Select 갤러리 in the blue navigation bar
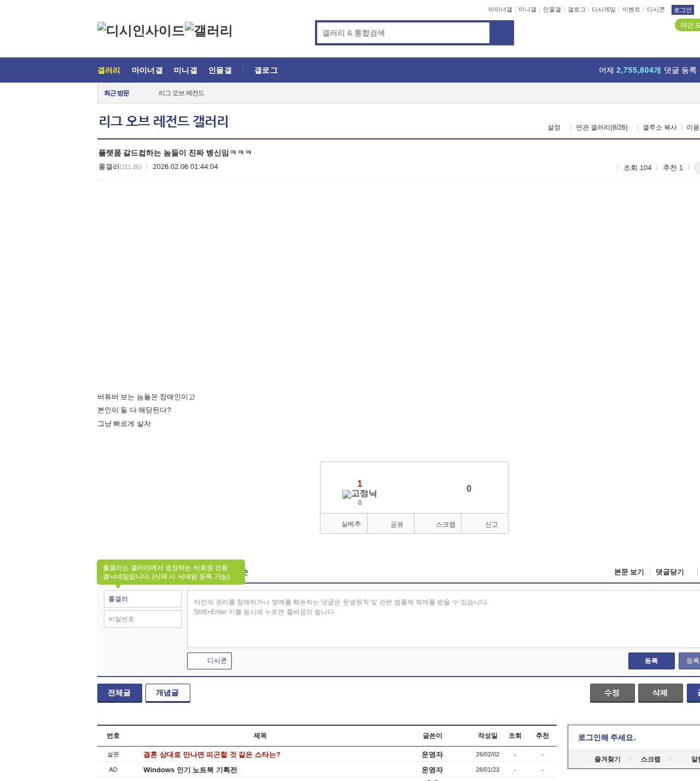Viewport: 700px width, 781px height. tap(109, 71)
